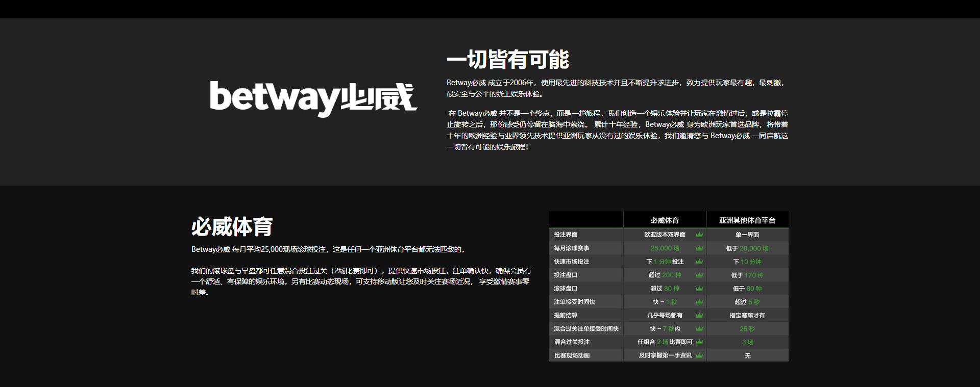Click crown icon in 投注界面 row
This screenshot has height=387, width=980.
coord(699,235)
